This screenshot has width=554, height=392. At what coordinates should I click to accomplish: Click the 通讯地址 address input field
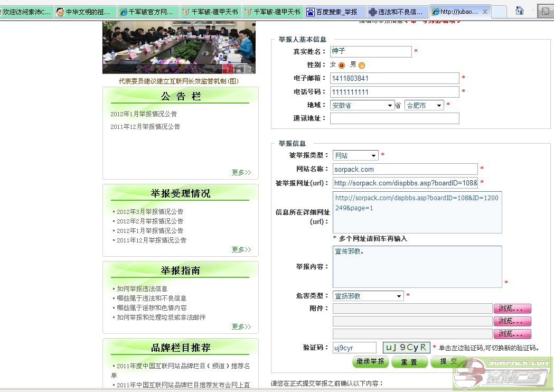(x=395, y=119)
